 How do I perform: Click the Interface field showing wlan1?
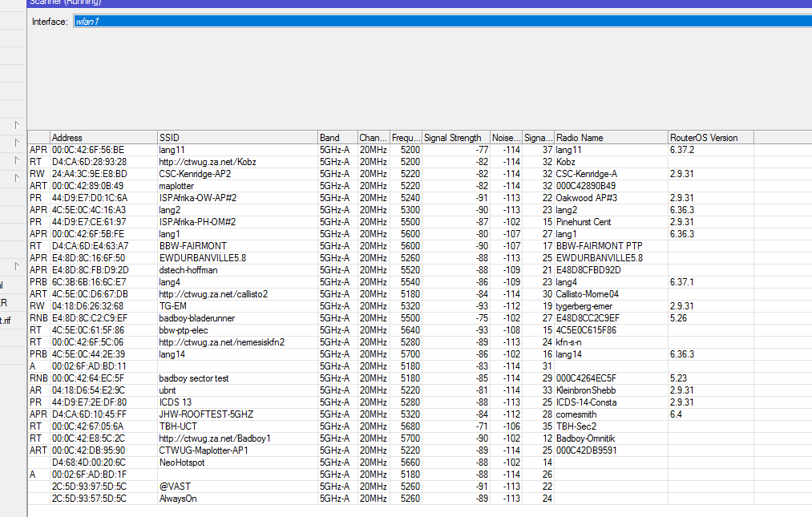point(441,22)
